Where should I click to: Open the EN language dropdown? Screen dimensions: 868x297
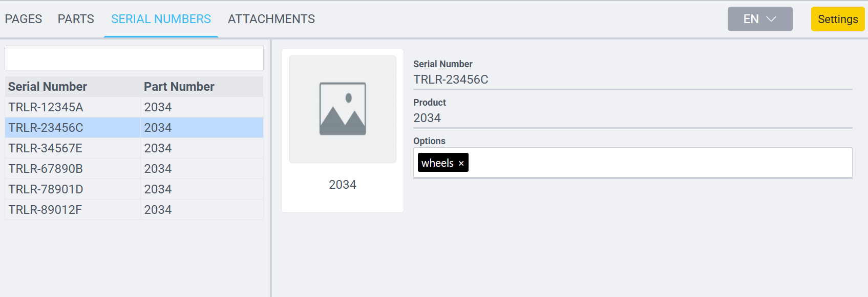[x=759, y=19]
